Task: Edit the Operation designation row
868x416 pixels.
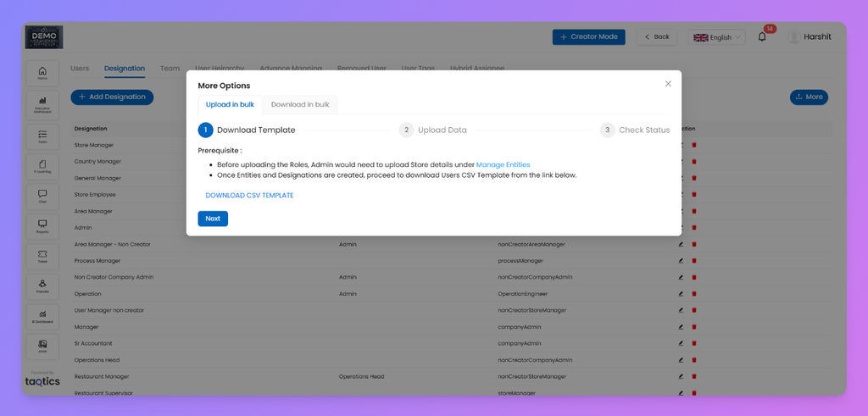Action: [x=681, y=294]
